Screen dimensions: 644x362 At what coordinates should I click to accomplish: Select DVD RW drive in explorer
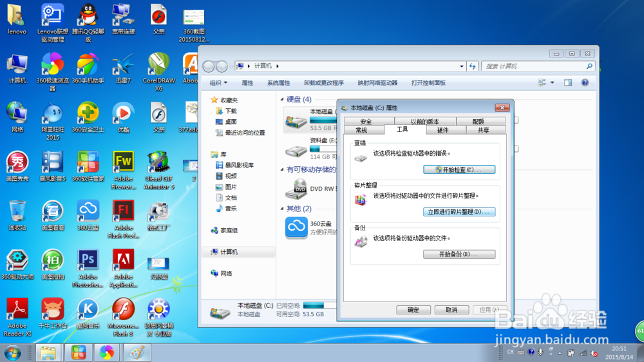pyautogui.click(x=310, y=189)
